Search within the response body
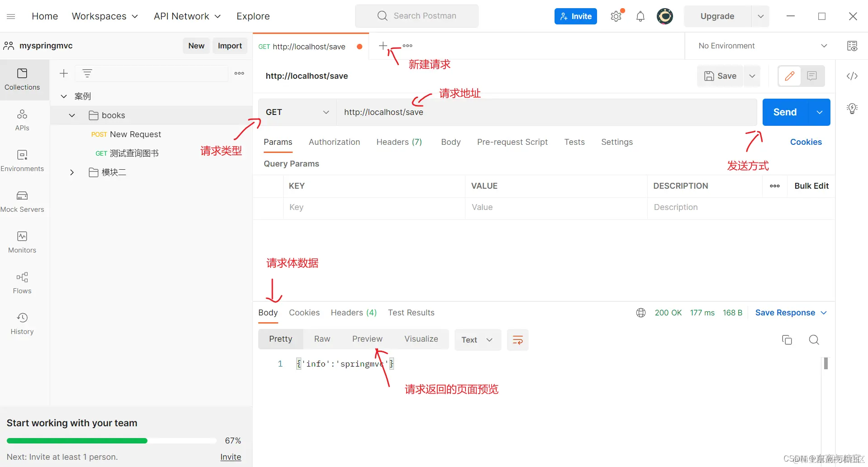The width and height of the screenshot is (868, 467). click(814, 340)
